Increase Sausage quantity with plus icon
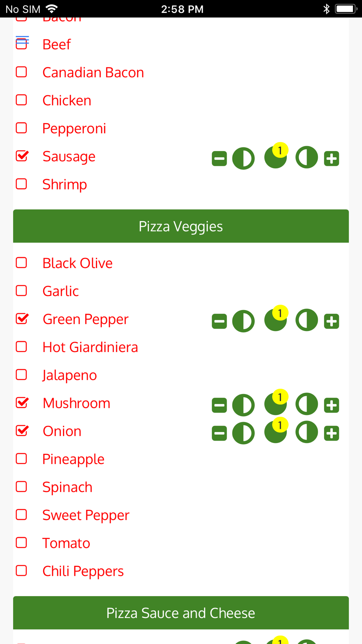362x644 pixels. [332, 159]
